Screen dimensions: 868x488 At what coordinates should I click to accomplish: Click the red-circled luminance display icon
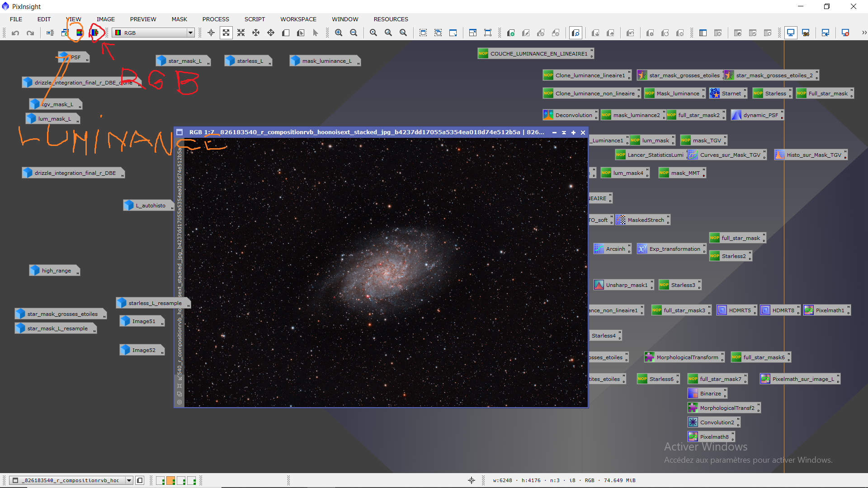94,33
